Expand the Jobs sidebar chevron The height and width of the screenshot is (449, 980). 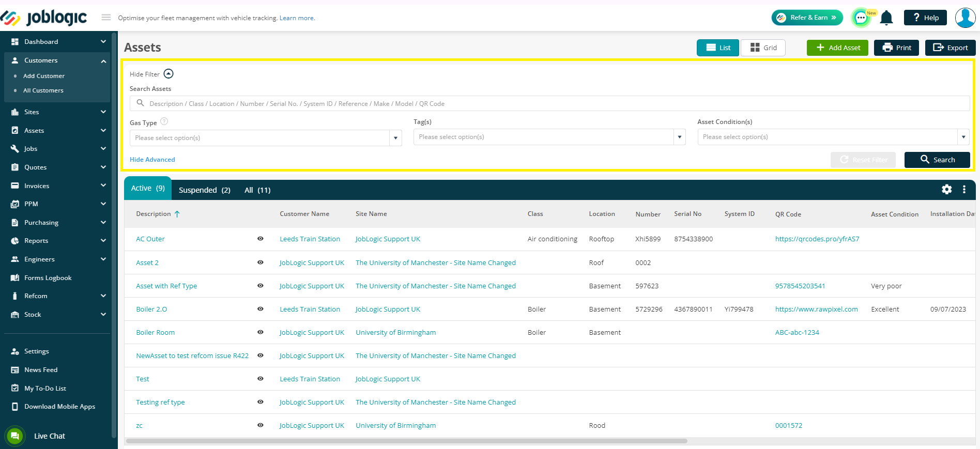103,149
